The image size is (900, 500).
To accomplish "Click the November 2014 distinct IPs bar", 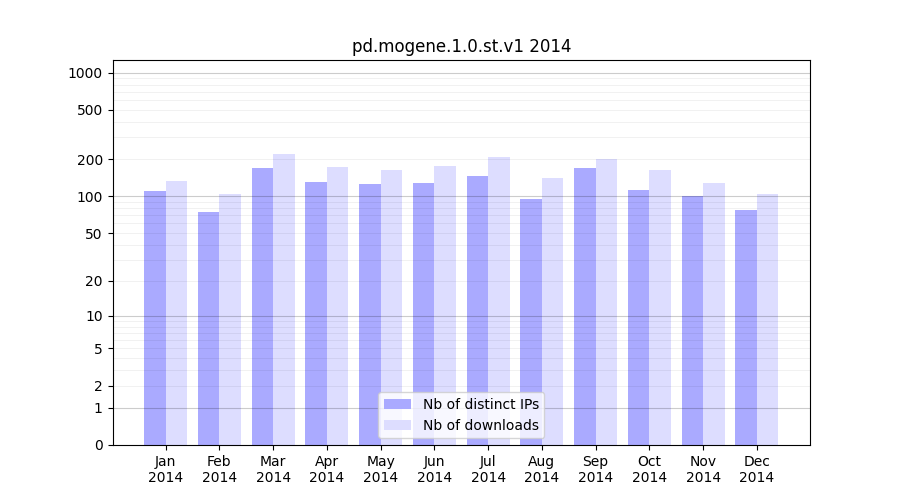I will (x=692, y=320).
